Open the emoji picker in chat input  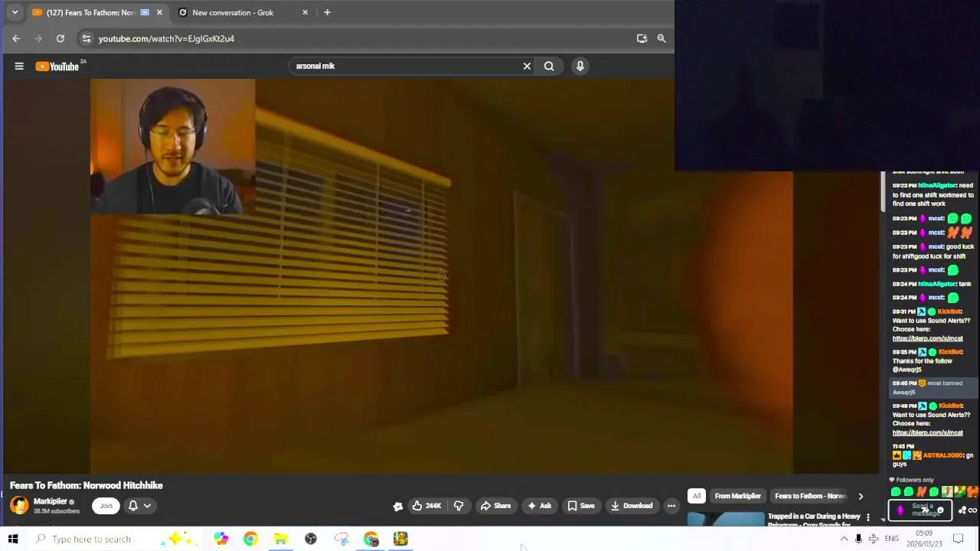tap(940, 510)
